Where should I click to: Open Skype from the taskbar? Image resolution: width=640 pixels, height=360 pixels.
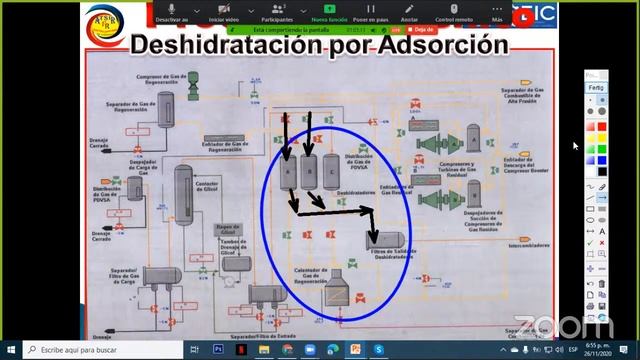(378, 350)
